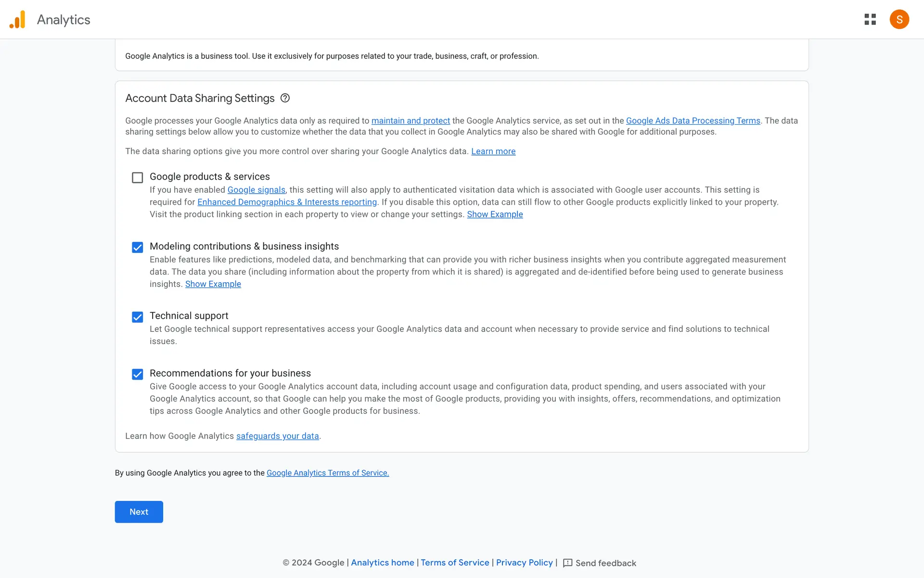The width and height of the screenshot is (924, 578).
Task: Enable Google products & services checkbox
Action: coord(137,178)
